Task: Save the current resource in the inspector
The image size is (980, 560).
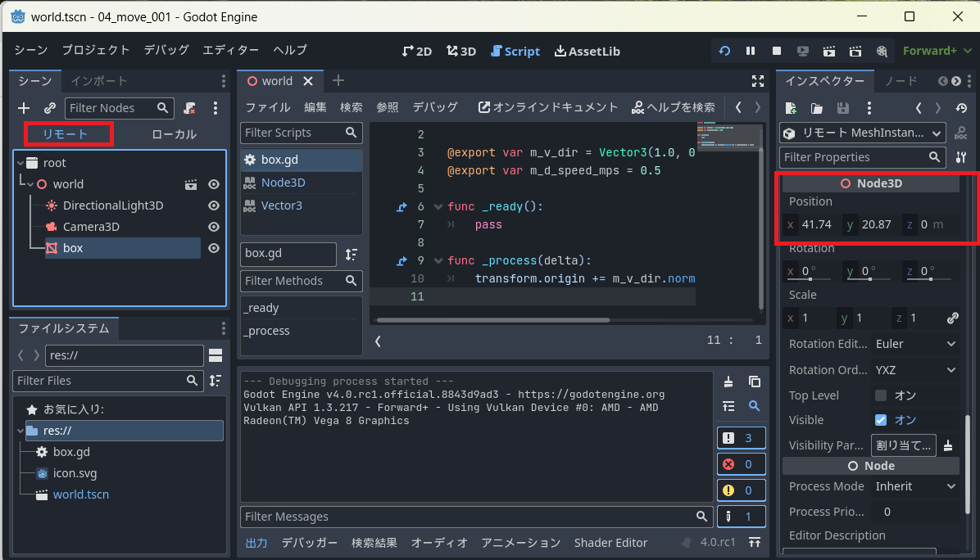Action: pos(843,108)
